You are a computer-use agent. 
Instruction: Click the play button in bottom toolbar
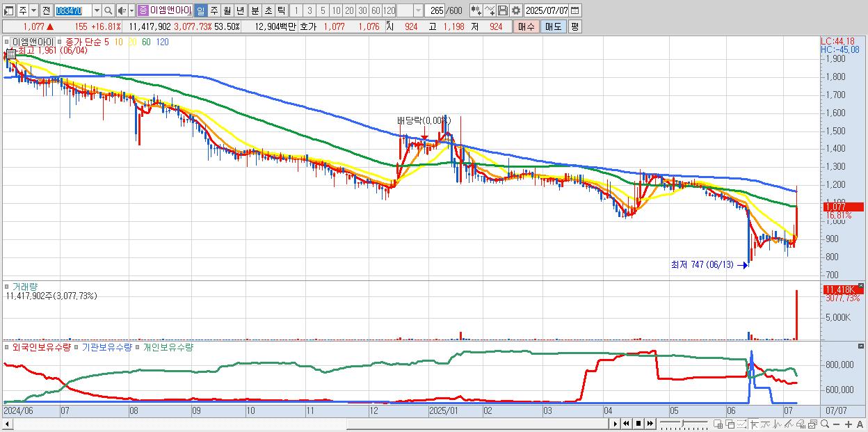coord(615,424)
